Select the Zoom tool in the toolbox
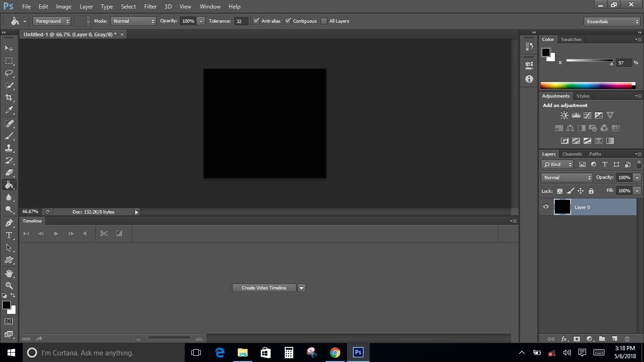Image resolution: width=644 pixels, height=362 pixels. point(9,286)
